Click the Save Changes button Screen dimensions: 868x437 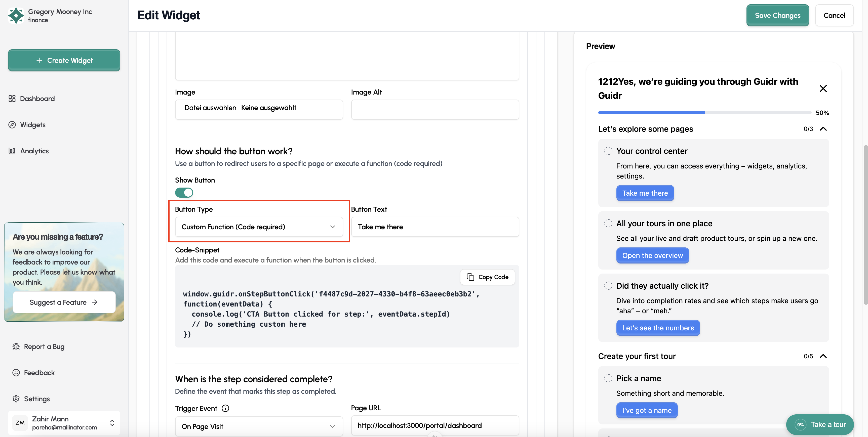pyautogui.click(x=777, y=15)
